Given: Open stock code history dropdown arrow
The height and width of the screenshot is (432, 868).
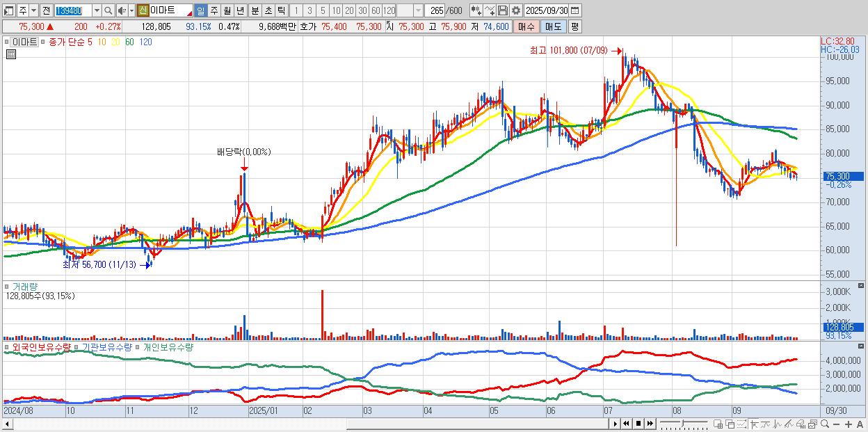Looking at the screenshot, I should [97, 10].
